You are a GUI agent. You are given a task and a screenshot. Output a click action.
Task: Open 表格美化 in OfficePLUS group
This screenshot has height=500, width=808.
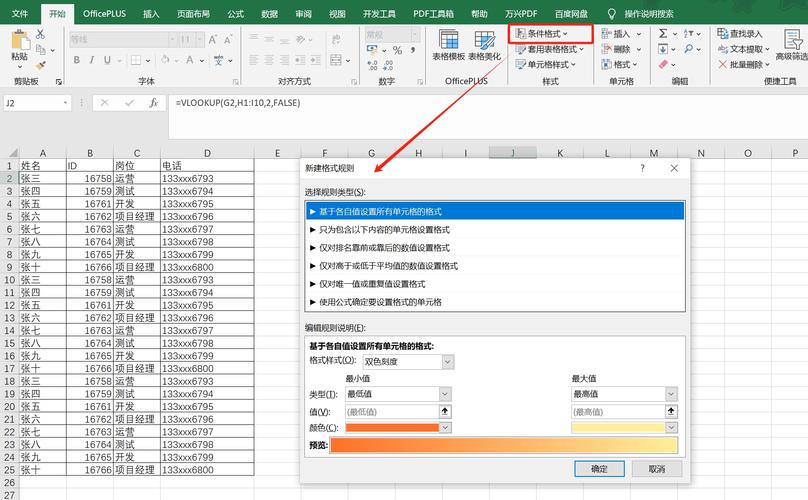pos(484,45)
